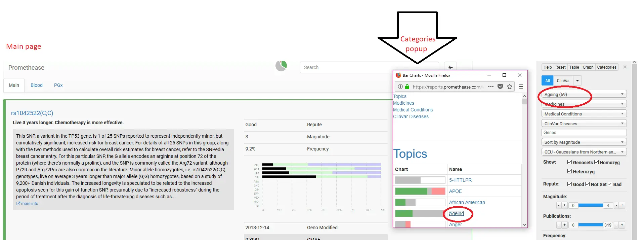Image resolution: width=644 pixels, height=240 pixels.
Task: Decrease Magnitude minimum with minus button
Action: click(x=559, y=205)
